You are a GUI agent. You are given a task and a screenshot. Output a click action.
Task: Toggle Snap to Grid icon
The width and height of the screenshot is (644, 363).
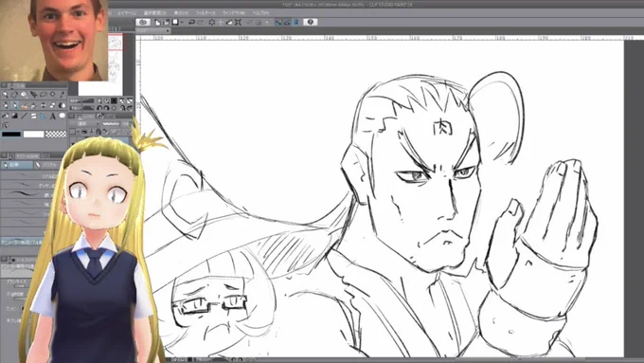295,22
